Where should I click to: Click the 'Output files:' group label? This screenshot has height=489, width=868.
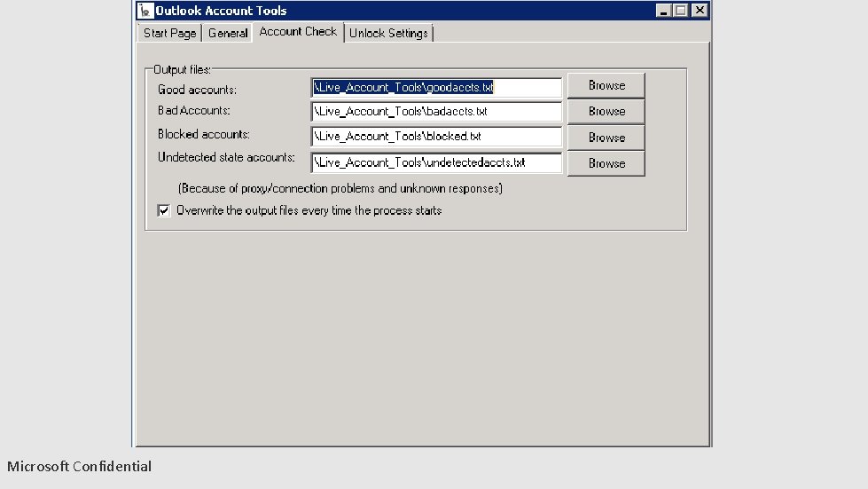click(x=182, y=70)
